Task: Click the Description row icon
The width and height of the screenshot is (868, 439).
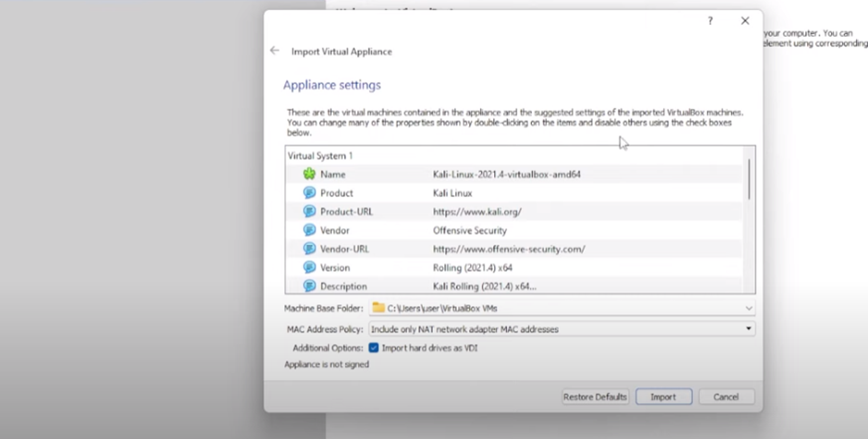Action: (x=309, y=286)
